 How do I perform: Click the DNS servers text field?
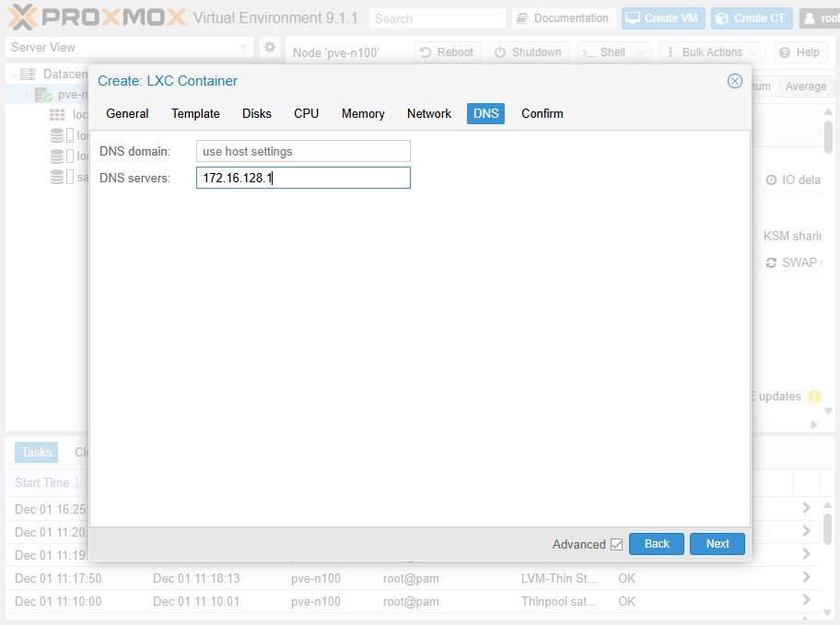pos(303,178)
